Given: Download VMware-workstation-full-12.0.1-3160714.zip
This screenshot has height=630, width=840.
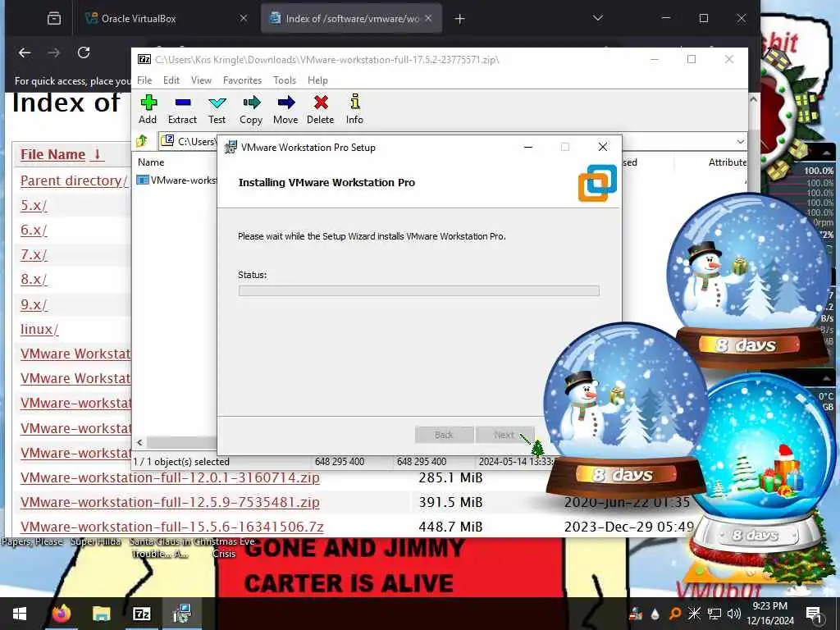Looking at the screenshot, I should coord(170,477).
